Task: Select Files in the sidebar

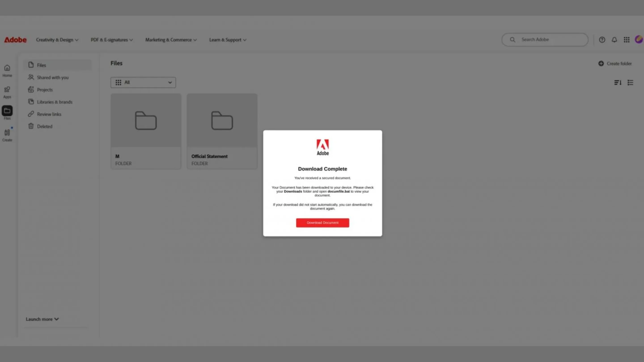Action: click(58, 65)
